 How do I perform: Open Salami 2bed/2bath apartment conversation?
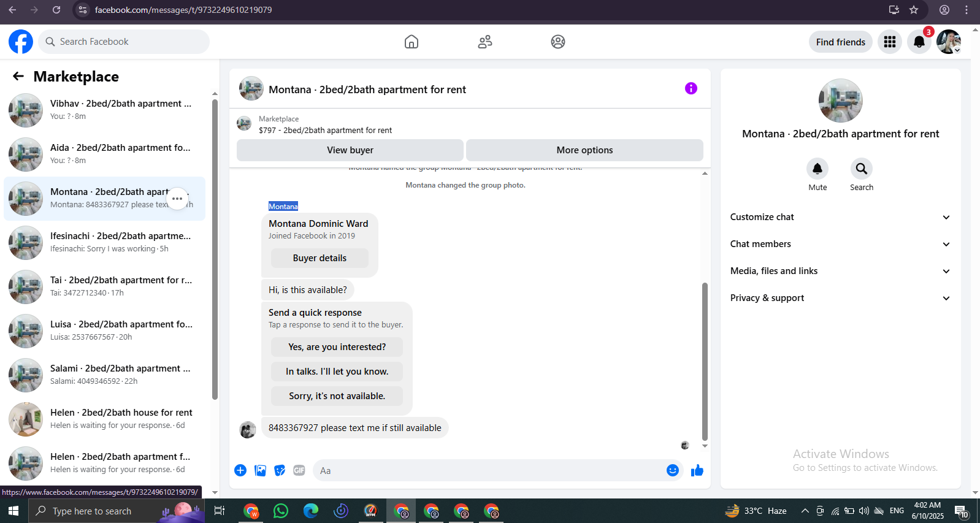104,375
